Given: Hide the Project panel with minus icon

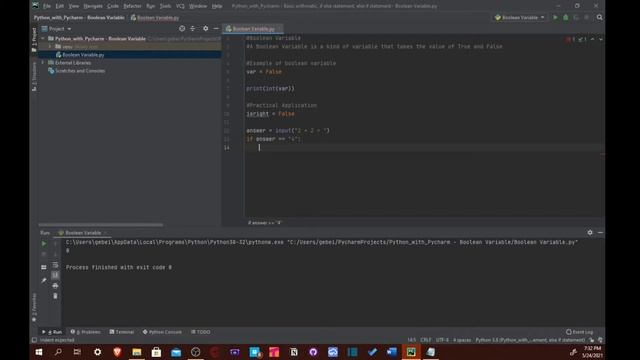Looking at the screenshot, I should (216, 29).
